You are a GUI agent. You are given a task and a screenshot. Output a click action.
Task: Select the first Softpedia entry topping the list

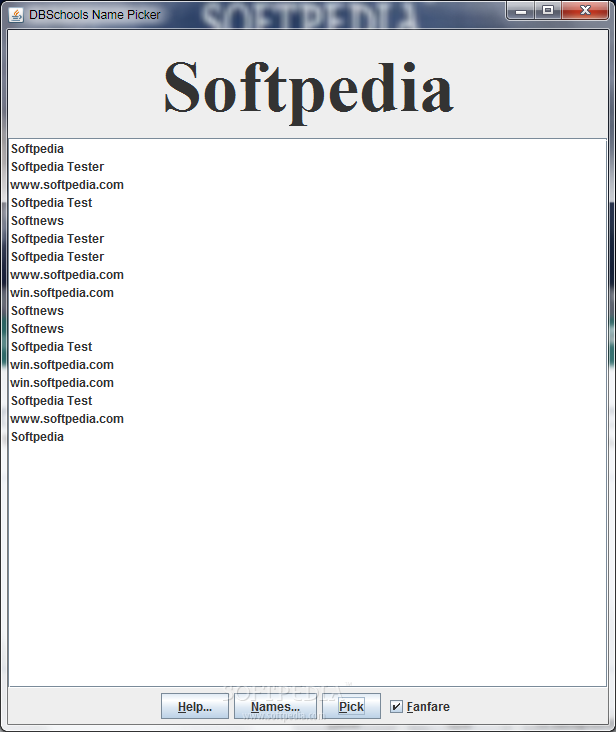[308, 149]
